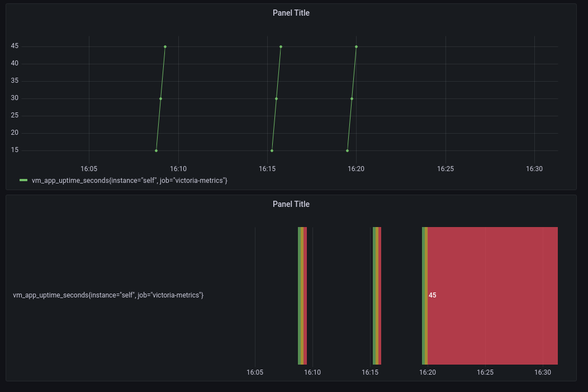Click the vm_app_uptime_seconds series label in bottom panel
The image size is (588, 392).
[109, 295]
